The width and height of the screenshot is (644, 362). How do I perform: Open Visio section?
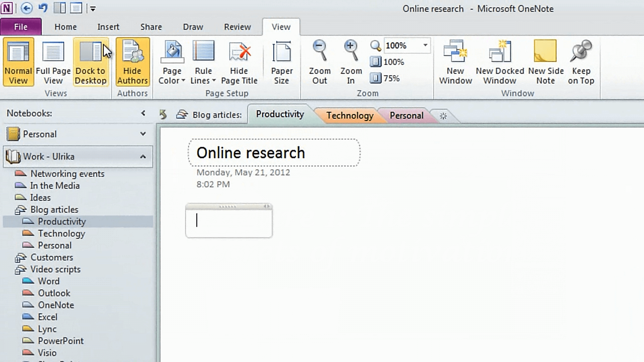[x=47, y=353]
